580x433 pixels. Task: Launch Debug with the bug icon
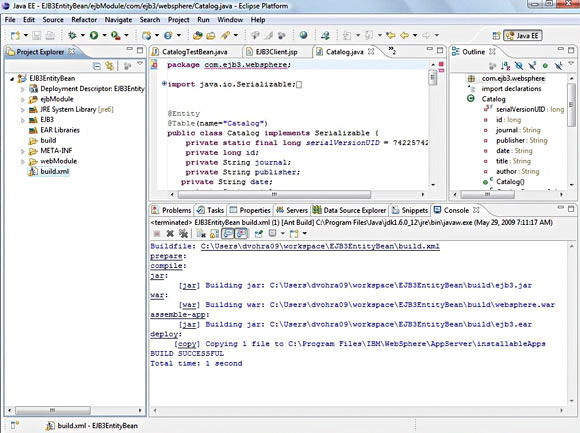pyautogui.click(x=72, y=35)
